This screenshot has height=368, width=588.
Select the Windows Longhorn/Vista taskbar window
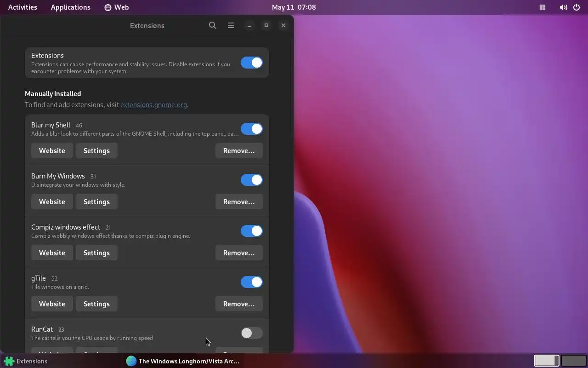tap(184, 361)
